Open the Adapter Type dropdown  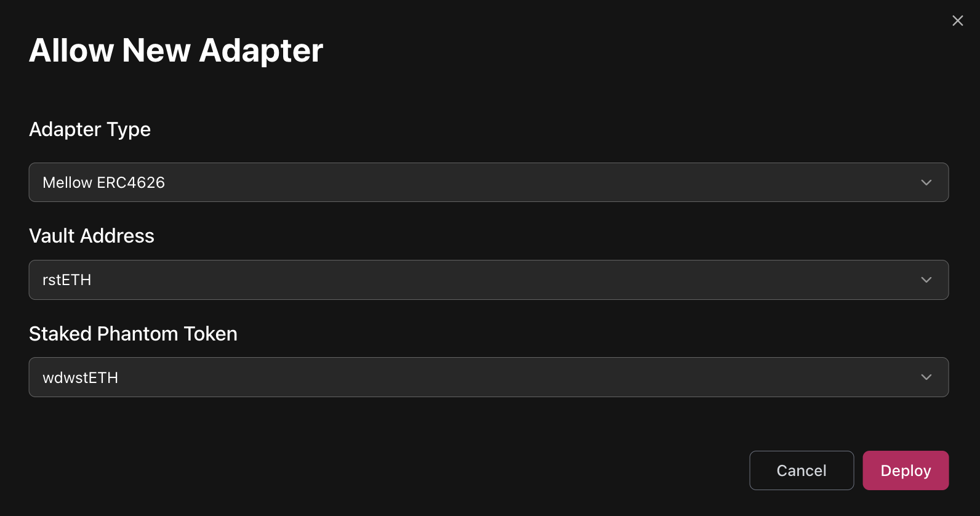point(488,182)
